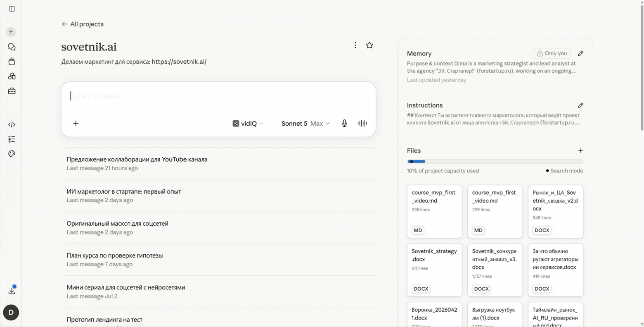Click the "Last updated yesterday" text
This screenshot has width=644, height=327.
point(436,80)
